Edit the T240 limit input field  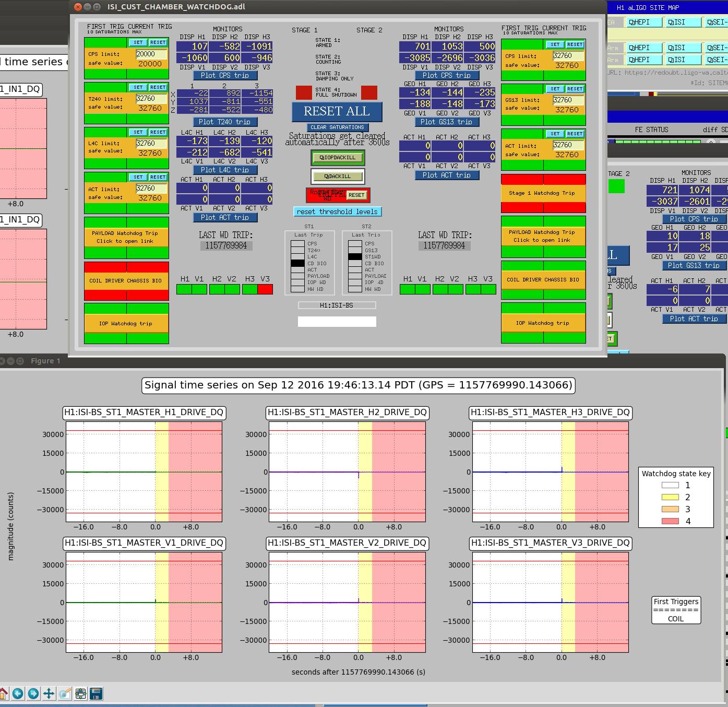point(151,99)
